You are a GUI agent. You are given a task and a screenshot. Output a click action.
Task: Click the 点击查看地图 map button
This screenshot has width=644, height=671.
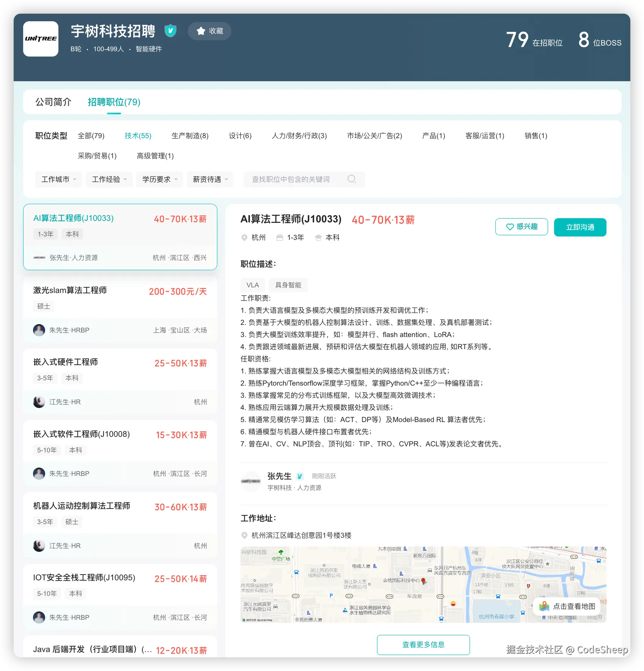click(x=567, y=606)
